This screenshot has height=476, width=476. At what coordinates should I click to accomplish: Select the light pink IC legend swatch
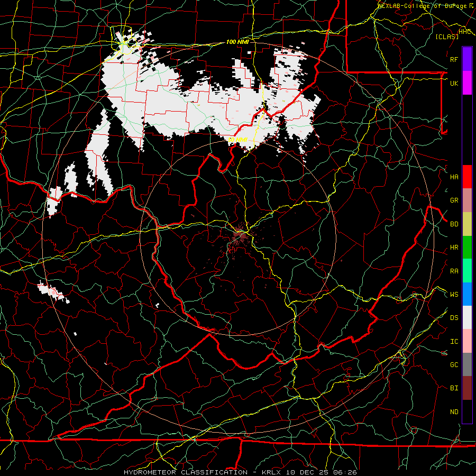467,341
